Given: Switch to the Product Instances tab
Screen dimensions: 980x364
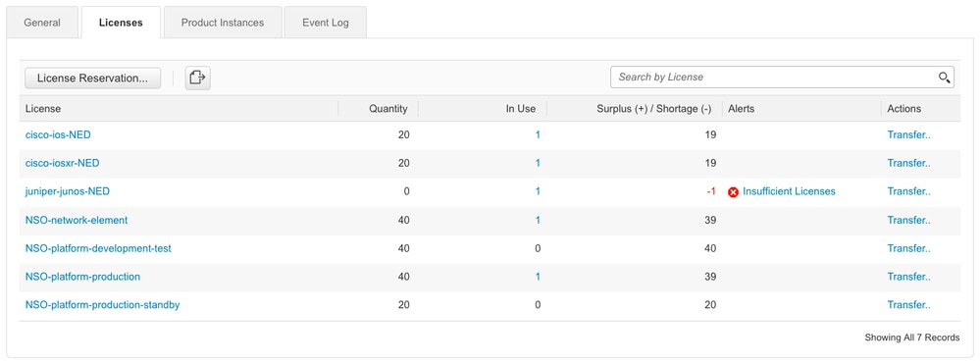Looking at the screenshot, I should (223, 23).
